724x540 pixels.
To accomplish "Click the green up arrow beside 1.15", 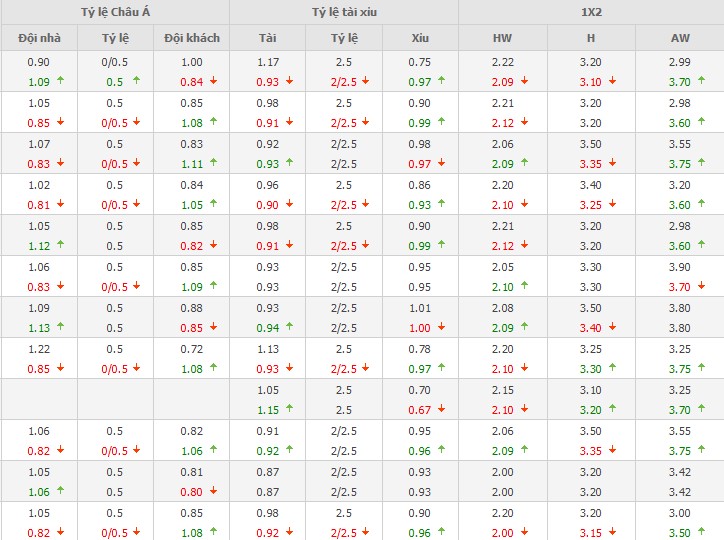I will (289, 409).
